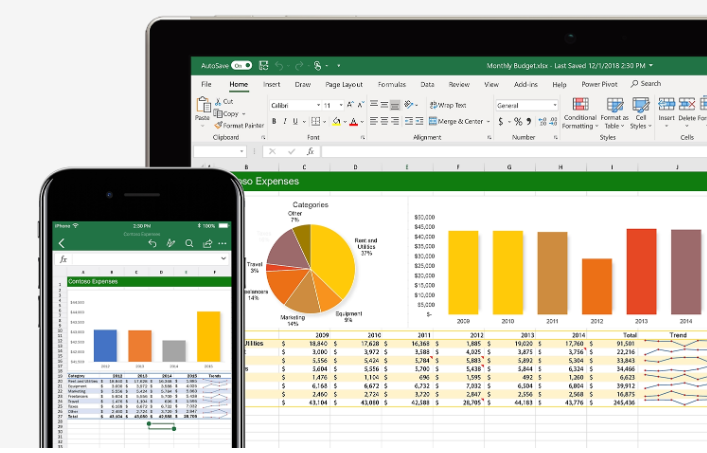Toggle the AutoSave switch
The height and width of the screenshot is (453, 707).
coord(241,65)
